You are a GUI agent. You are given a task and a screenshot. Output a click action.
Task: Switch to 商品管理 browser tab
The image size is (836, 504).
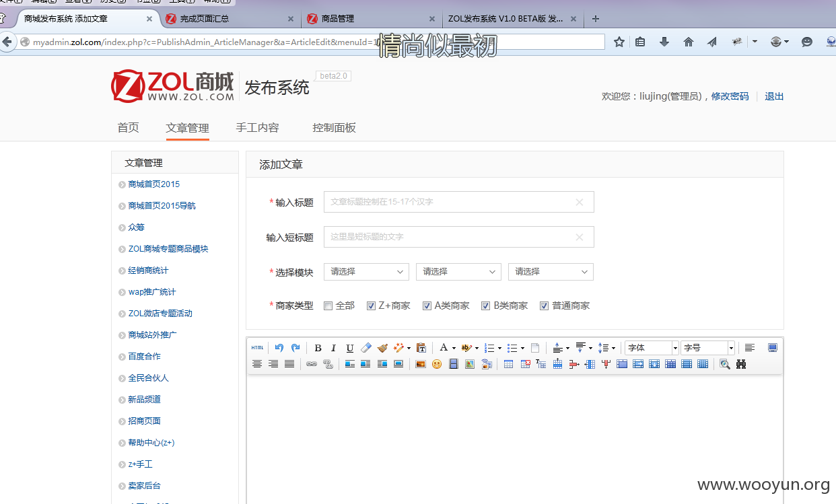point(370,19)
